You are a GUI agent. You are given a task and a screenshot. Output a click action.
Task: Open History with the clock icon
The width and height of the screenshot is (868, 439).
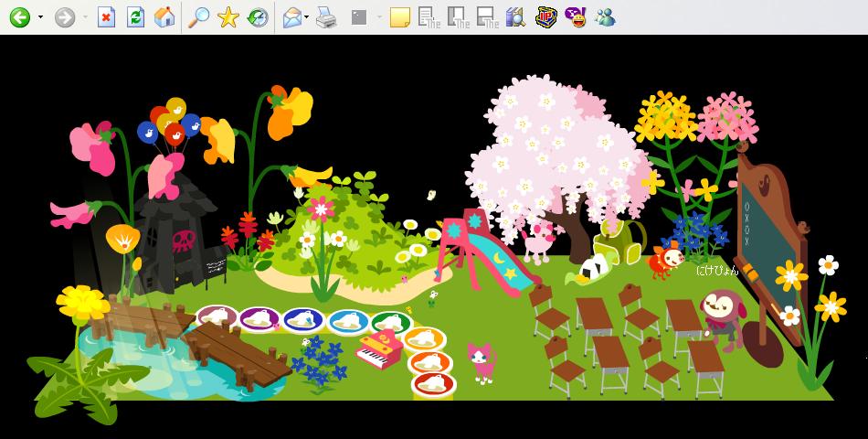[x=258, y=17]
